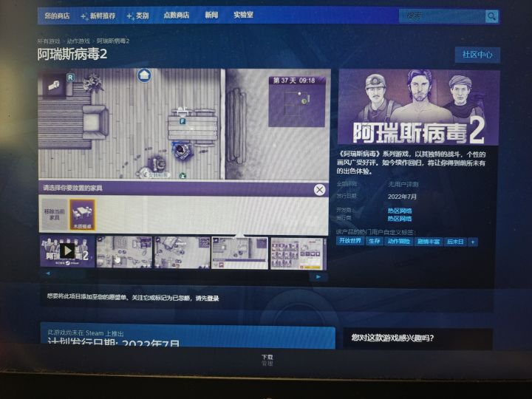Select the 剧情丰富 tag
This screenshot has height=399, width=532.
click(428, 242)
